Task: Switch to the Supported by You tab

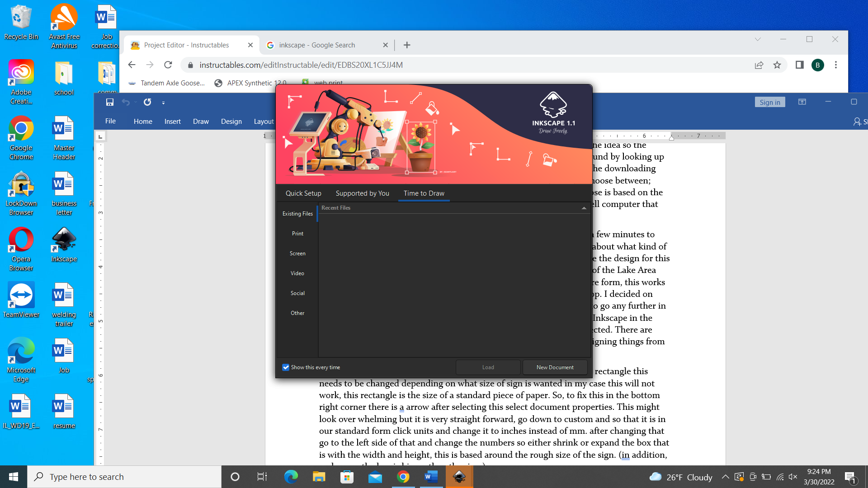Action: pos(362,193)
